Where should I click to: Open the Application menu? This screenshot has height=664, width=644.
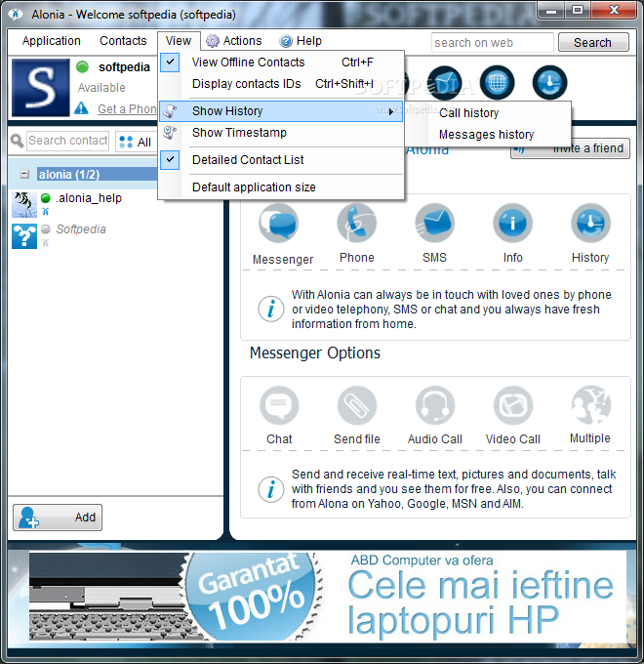51,41
